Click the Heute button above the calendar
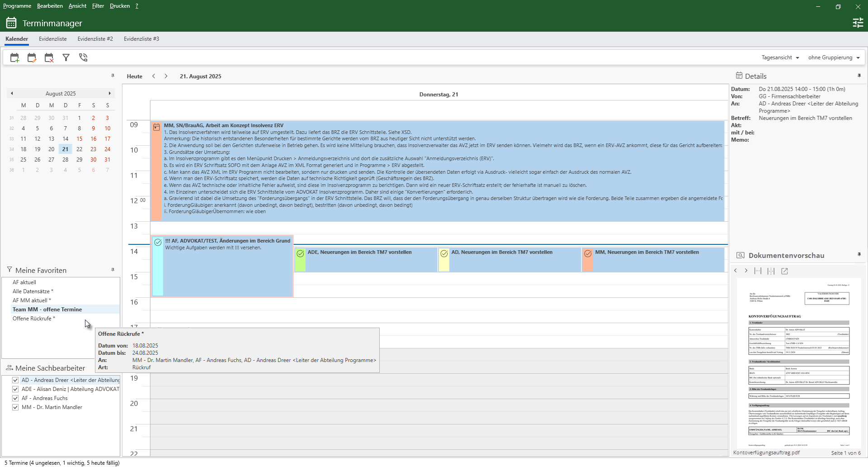The image size is (868, 467). click(x=134, y=76)
